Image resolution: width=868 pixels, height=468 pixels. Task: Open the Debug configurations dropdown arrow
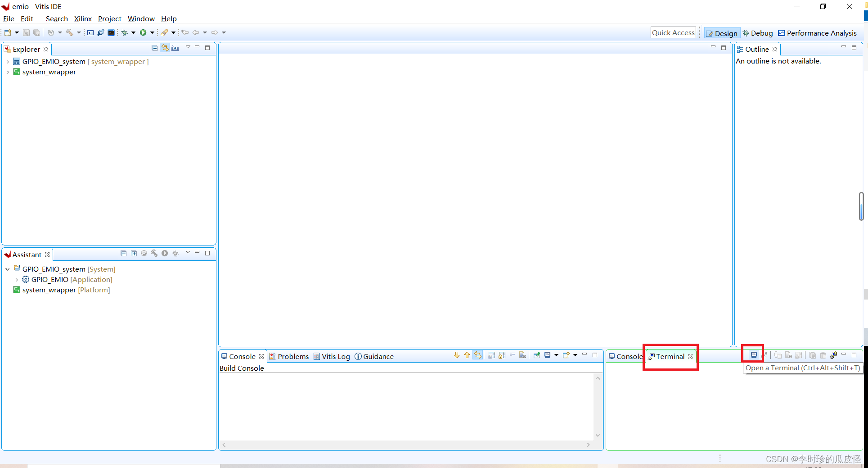click(x=133, y=32)
